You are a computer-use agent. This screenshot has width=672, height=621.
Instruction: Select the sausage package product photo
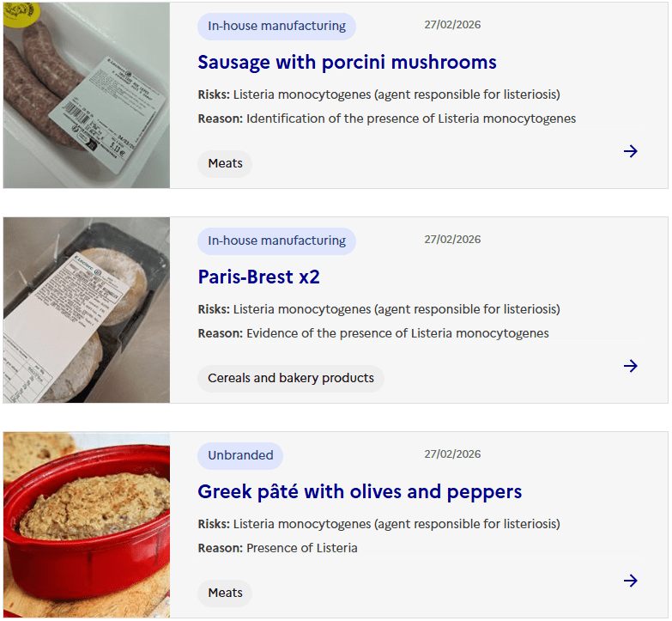(87, 95)
